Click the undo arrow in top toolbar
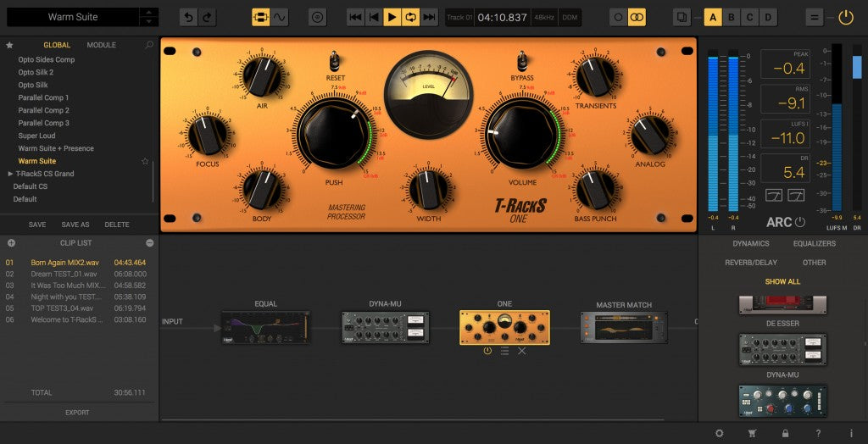 [x=188, y=17]
